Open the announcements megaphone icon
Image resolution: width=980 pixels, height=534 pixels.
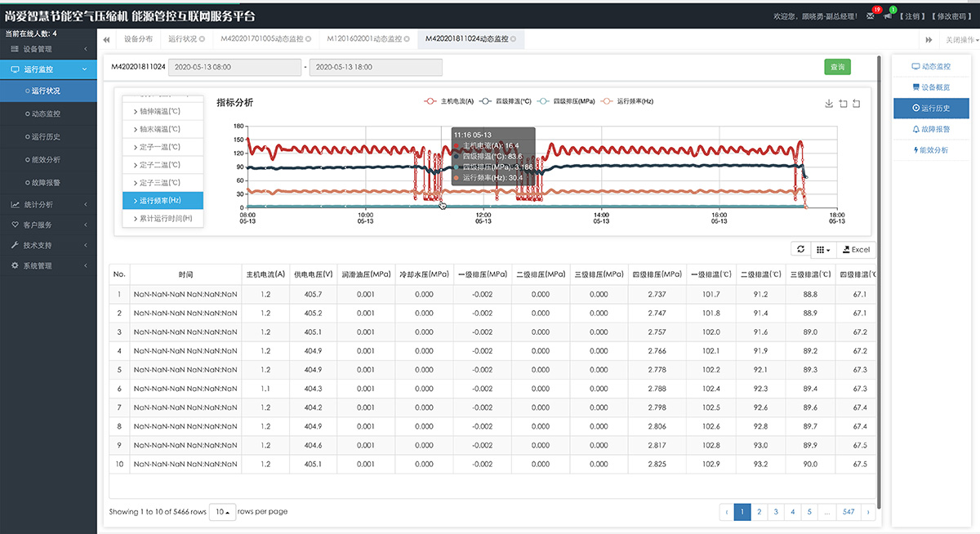tap(888, 16)
